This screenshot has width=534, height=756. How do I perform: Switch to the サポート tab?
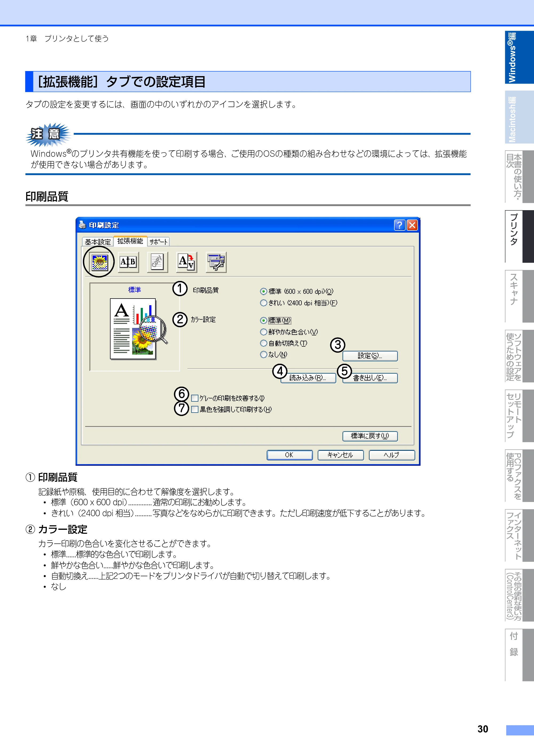click(x=158, y=242)
